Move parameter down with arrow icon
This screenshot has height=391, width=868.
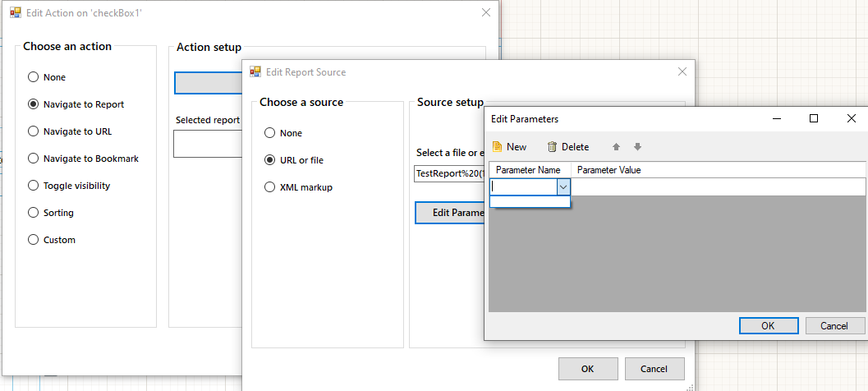click(x=637, y=147)
